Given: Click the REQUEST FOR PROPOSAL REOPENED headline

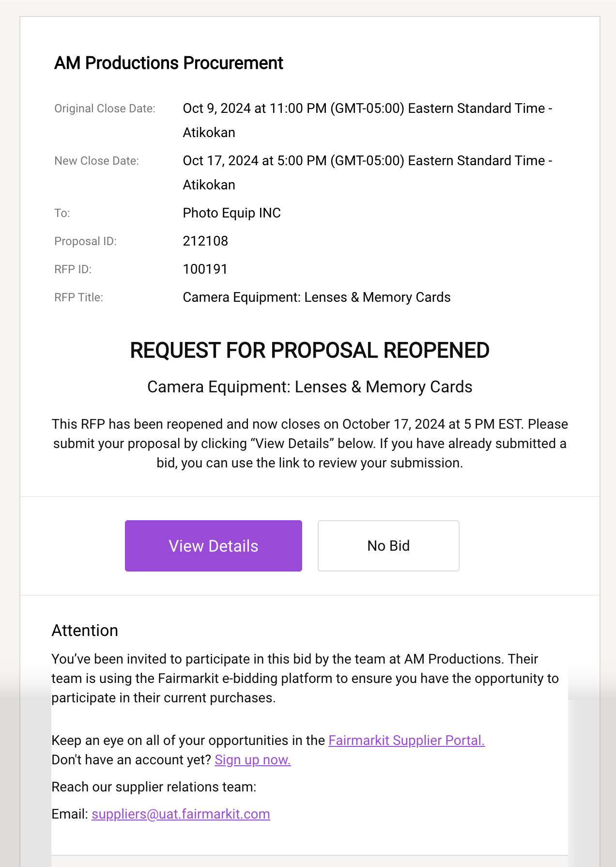Looking at the screenshot, I should (310, 350).
